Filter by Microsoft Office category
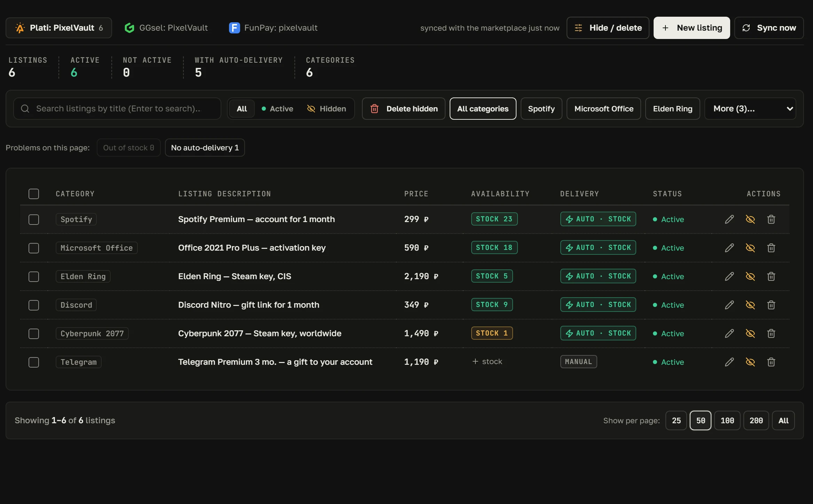 click(603, 109)
